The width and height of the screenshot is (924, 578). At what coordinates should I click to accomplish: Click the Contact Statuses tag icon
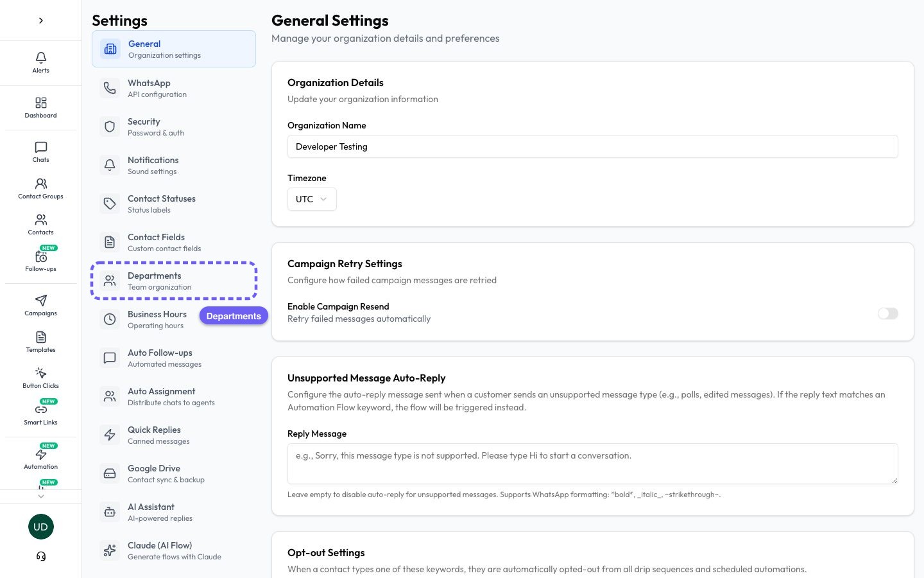pos(110,204)
